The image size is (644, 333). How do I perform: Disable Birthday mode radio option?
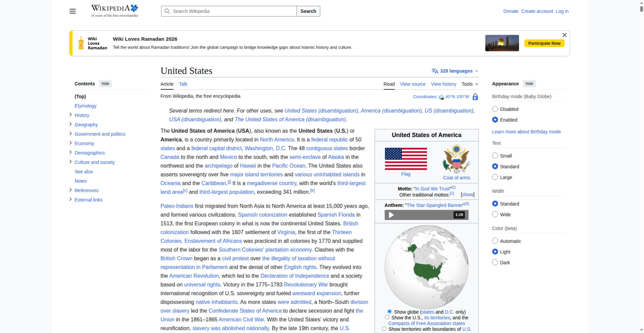coord(495,109)
